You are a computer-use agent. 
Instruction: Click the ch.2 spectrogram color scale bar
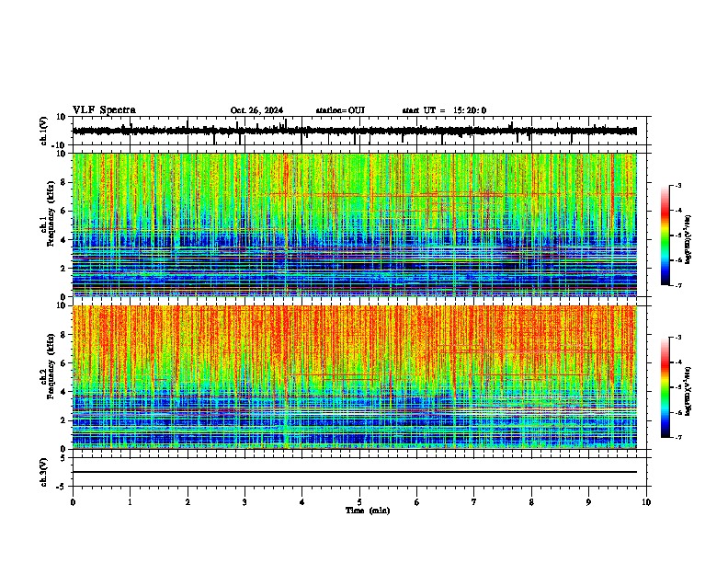point(665,387)
